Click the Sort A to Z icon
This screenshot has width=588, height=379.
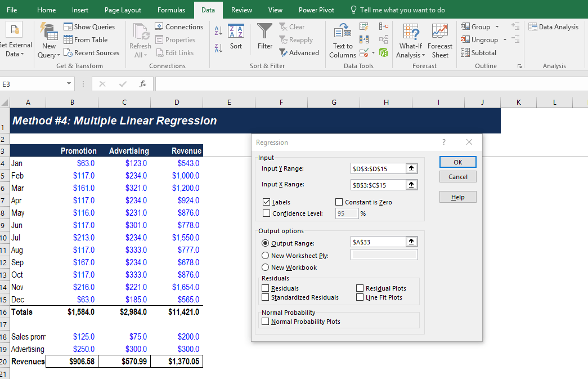(219, 31)
